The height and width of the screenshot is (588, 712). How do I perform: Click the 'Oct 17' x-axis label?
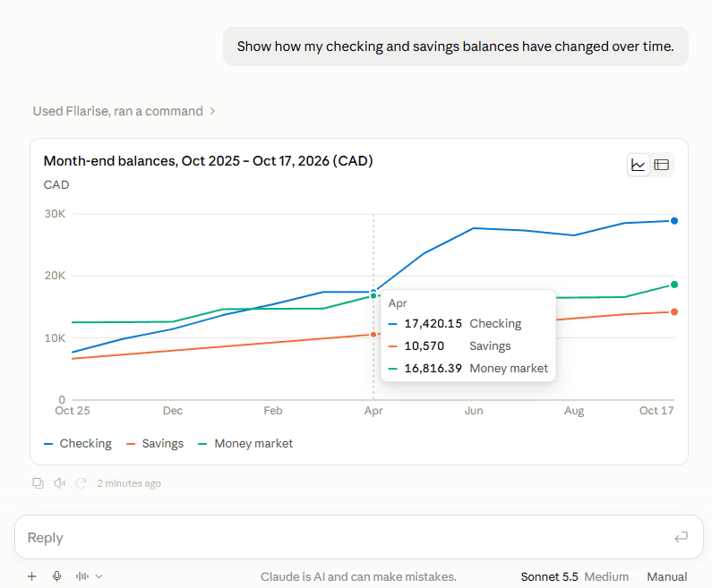pyautogui.click(x=656, y=411)
